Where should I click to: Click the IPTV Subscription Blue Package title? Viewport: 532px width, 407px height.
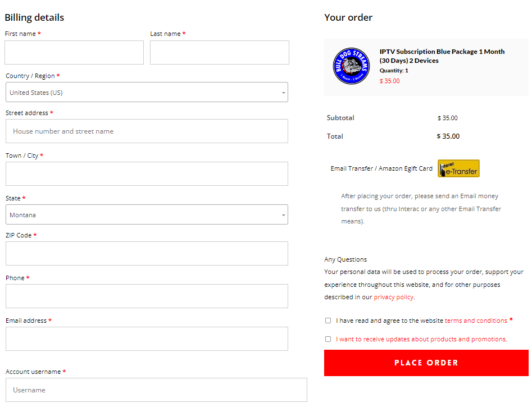pyautogui.click(x=442, y=56)
